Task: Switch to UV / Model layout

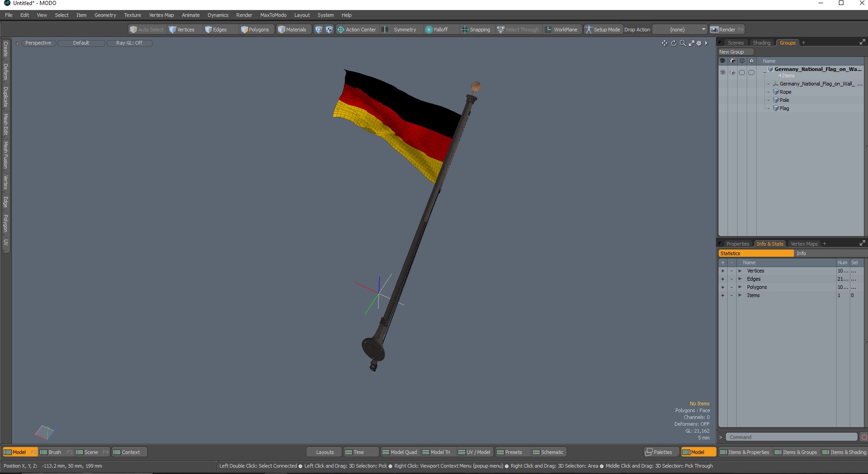Action: point(474,452)
